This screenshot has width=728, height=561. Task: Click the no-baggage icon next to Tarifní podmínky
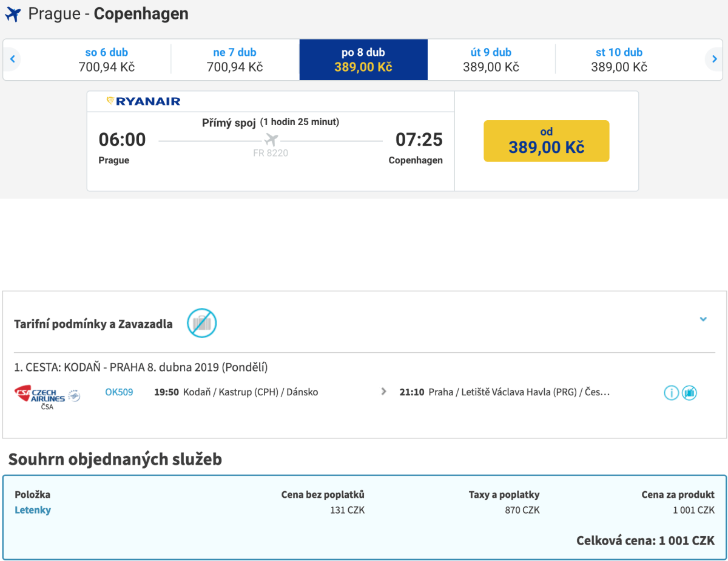(201, 323)
